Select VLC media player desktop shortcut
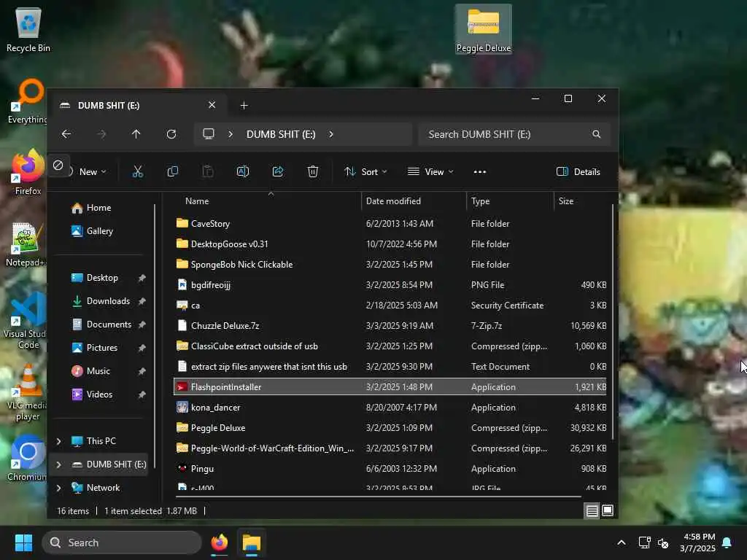747x560 pixels. [28, 392]
